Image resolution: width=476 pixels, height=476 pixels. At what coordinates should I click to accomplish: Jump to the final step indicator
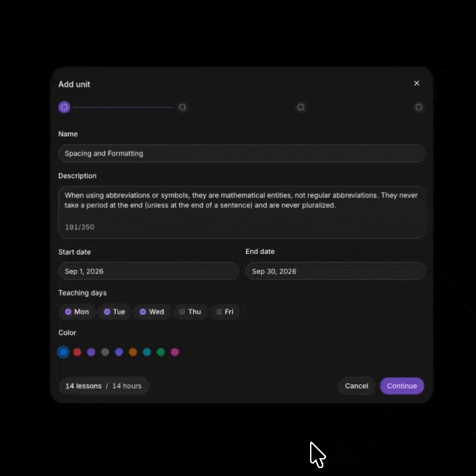click(418, 107)
